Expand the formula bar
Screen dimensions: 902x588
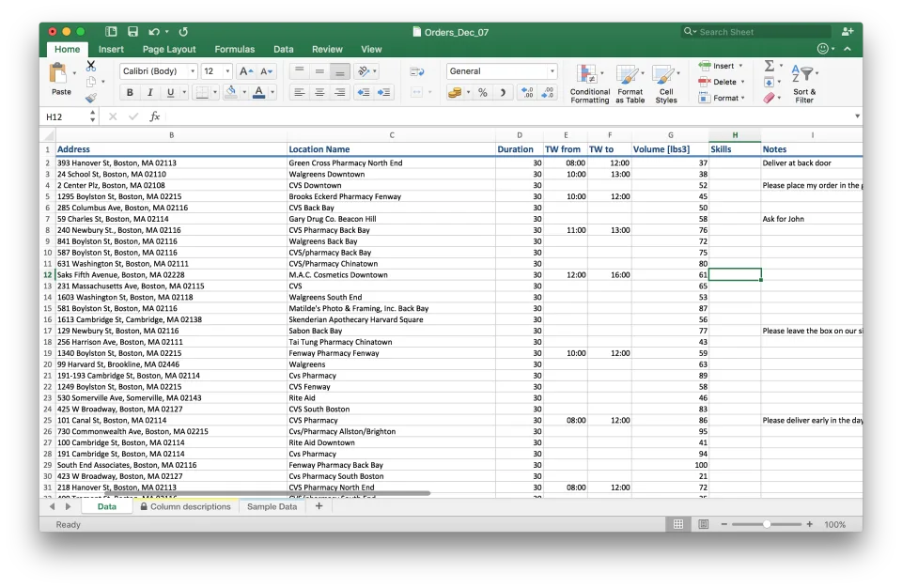[x=857, y=116]
